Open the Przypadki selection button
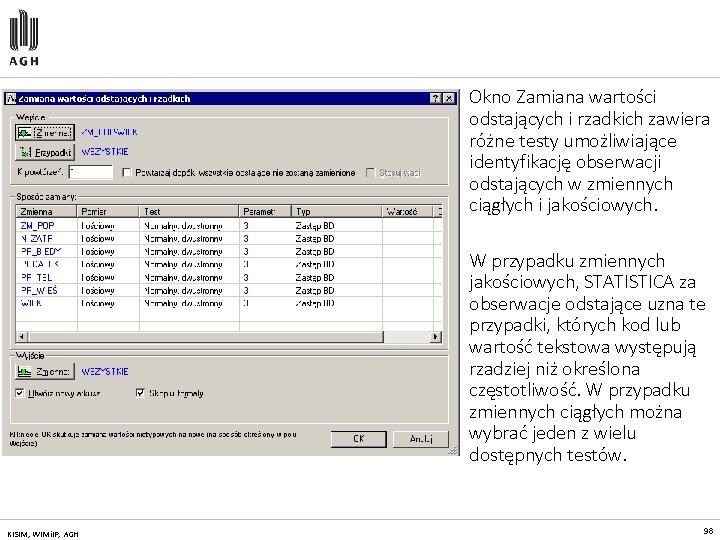 (45, 152)
